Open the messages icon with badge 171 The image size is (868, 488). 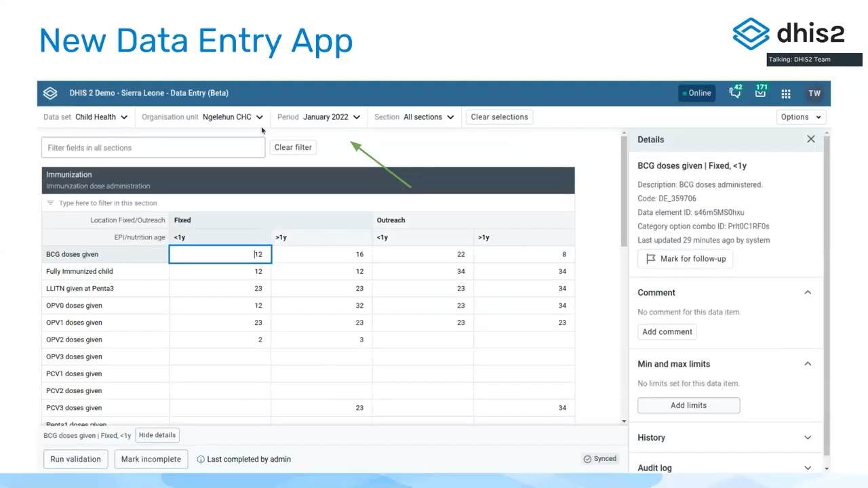tap(761, 93)
